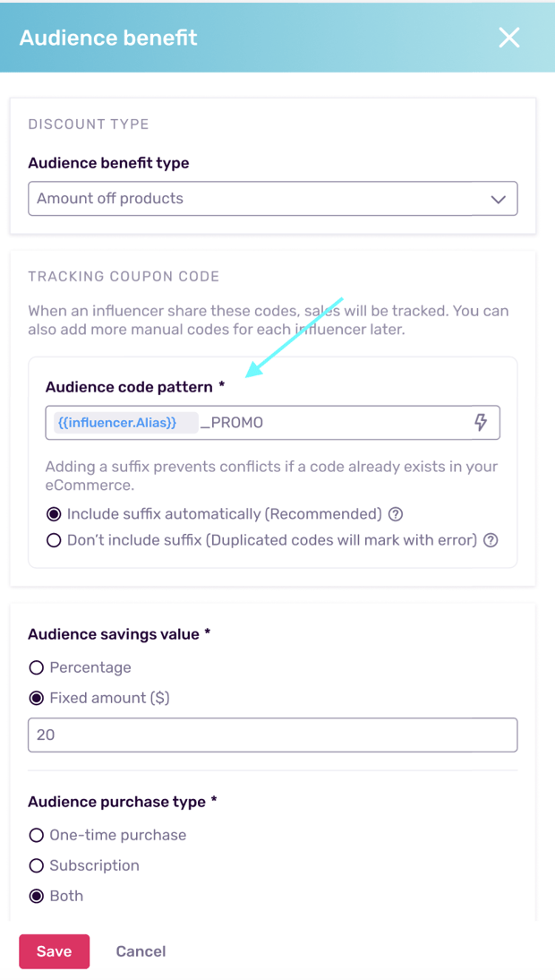Click Cancel to discard changes
Viewport: 555px width, 980px height.
coord(141,951)
